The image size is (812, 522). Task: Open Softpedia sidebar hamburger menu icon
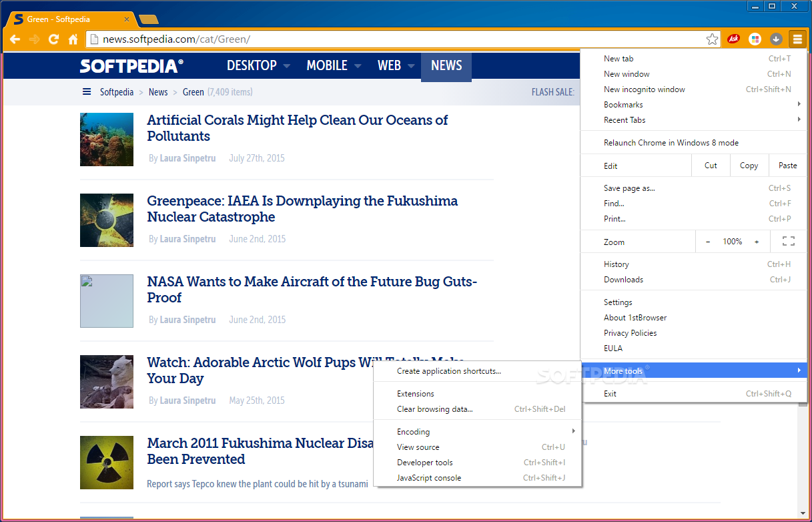click(86, 92)
